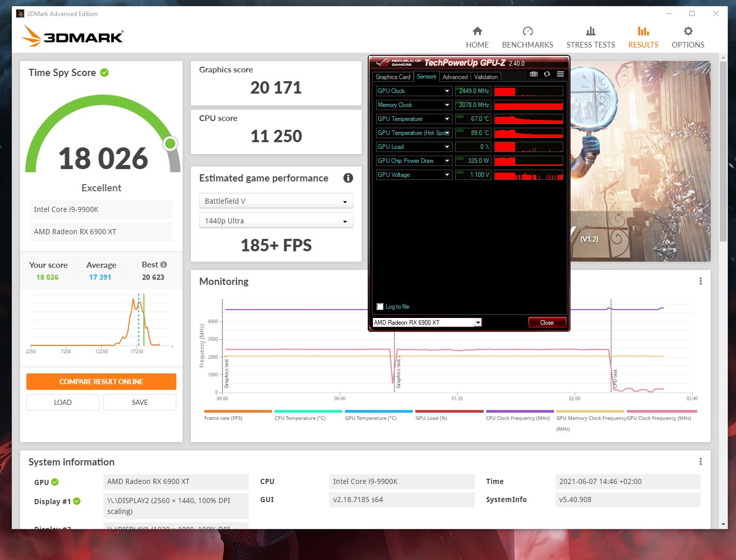Click the GPU Voltage sensor graph
The height and width of the screenshot is (560, 736).
coord(528,175)
